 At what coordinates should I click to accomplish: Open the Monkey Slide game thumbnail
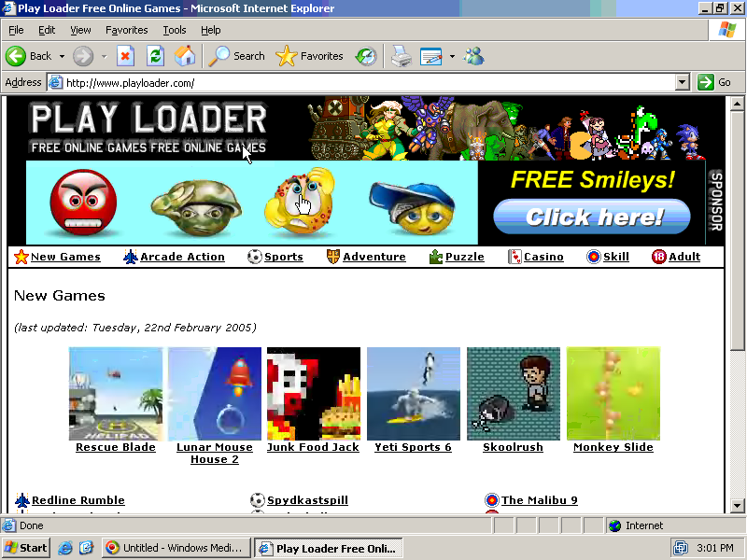pyautogui.click(x=613, y=394)
